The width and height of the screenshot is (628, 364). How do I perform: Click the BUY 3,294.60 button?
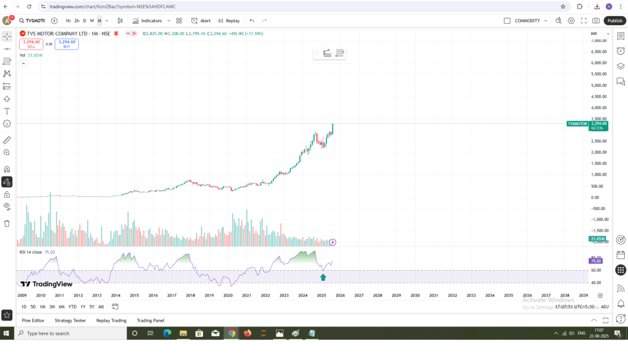[x=66, y=44]
